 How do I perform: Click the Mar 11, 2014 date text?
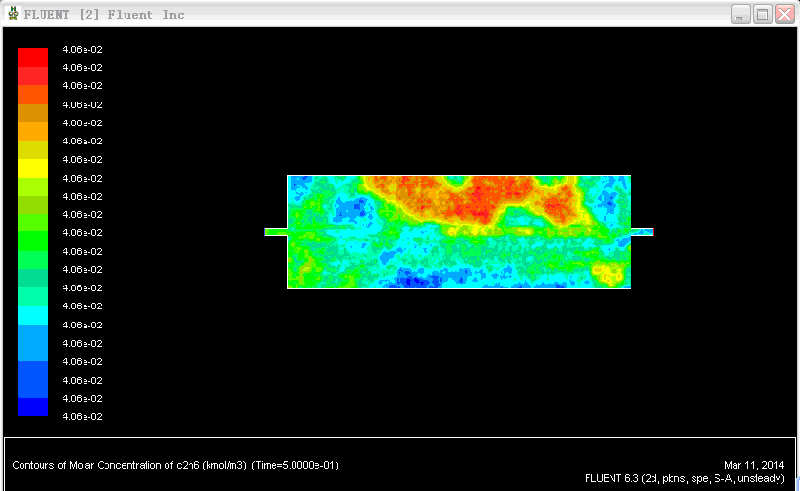click(x=754, y=465)
